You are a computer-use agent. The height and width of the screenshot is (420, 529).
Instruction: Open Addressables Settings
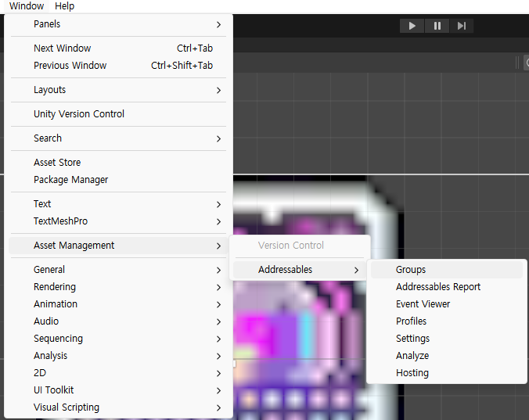pos(447,339)
